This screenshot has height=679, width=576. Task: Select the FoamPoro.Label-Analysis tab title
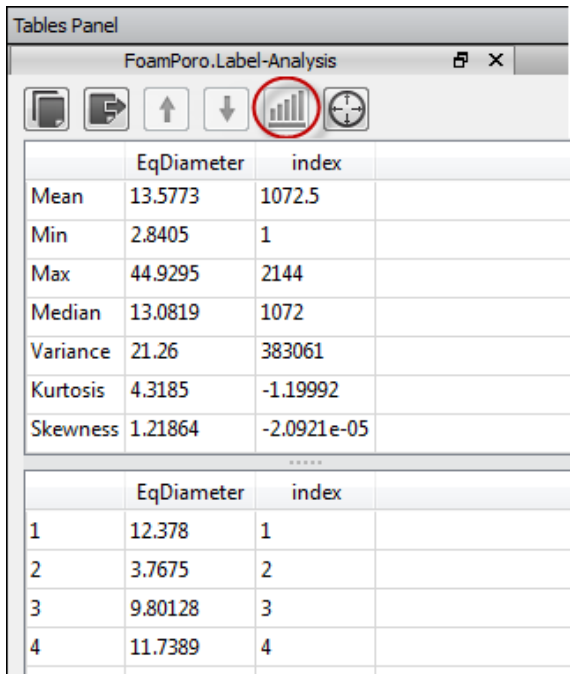[x=230, y=61]
